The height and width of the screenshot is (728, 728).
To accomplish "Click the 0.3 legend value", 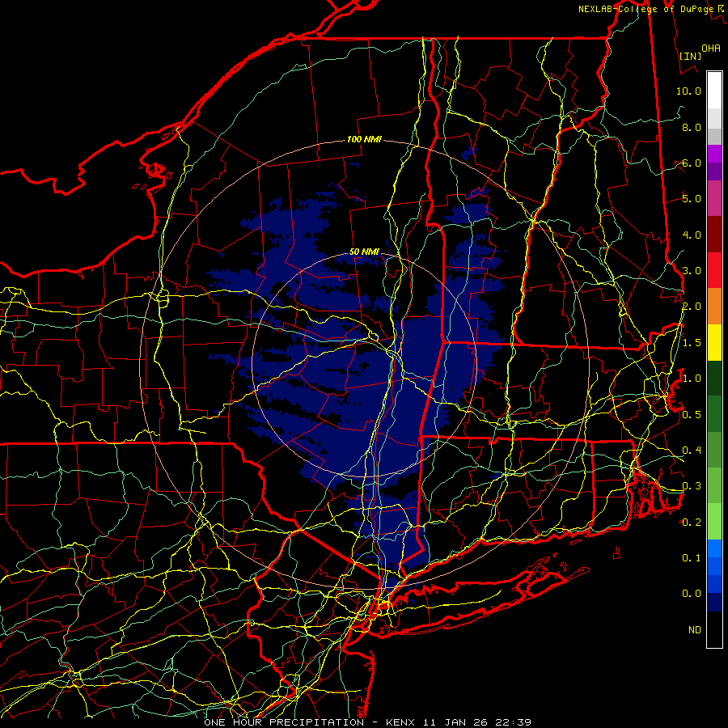I will point(692,486).
